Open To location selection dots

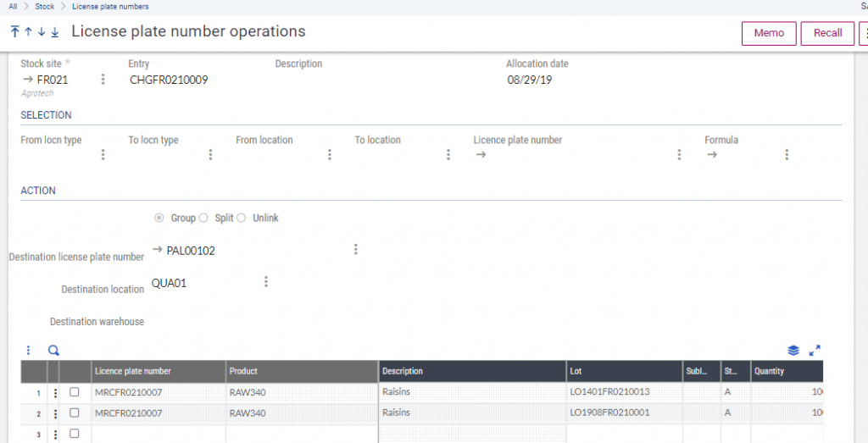point(448,155)
